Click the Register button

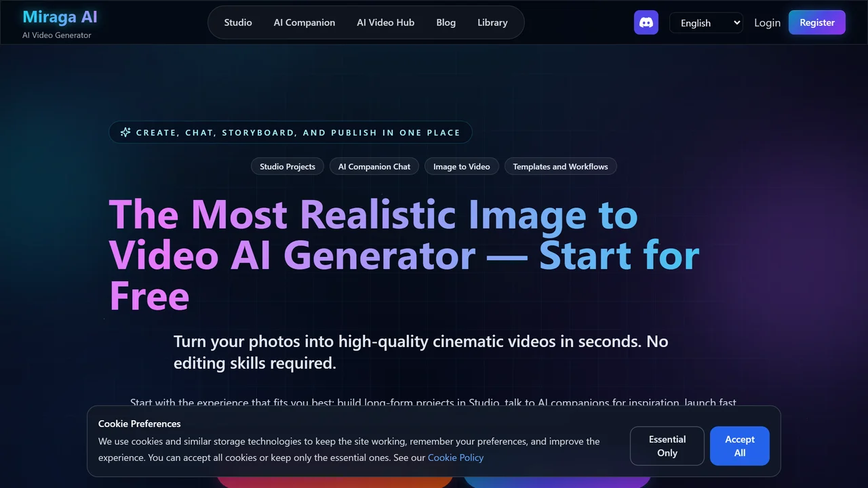pyautogui.click(x=817, y=22)
